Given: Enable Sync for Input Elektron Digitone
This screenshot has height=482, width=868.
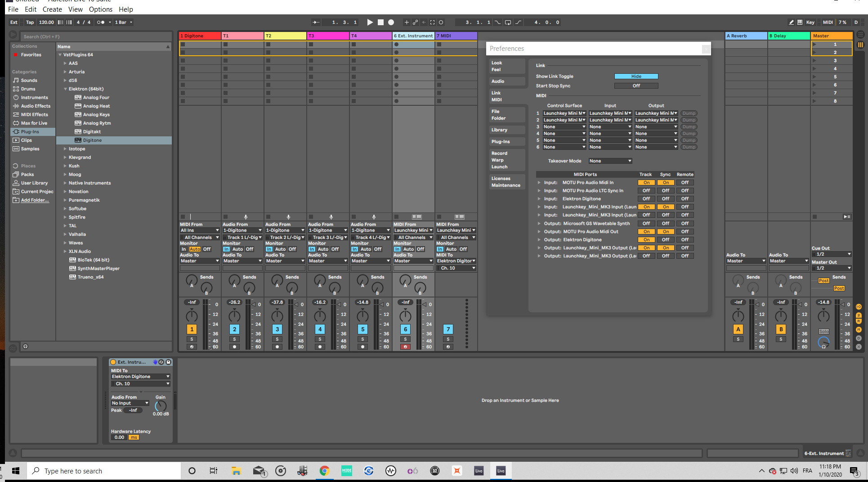Looking at the screenshot, I should pyautogui.click(x=666, y=199).
